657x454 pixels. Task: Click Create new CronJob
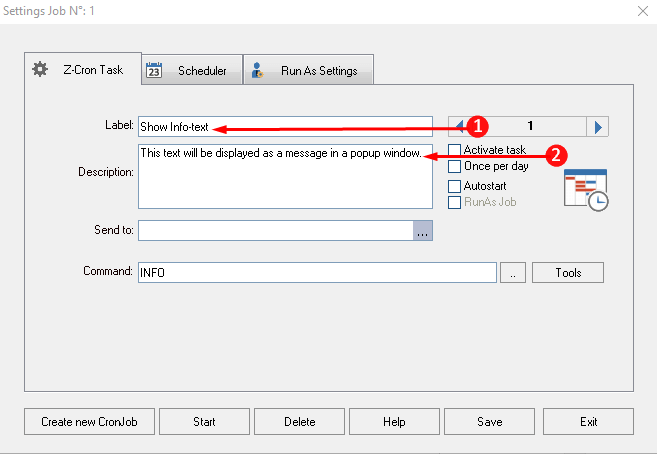pyautogui.click(x=89, y=422)
